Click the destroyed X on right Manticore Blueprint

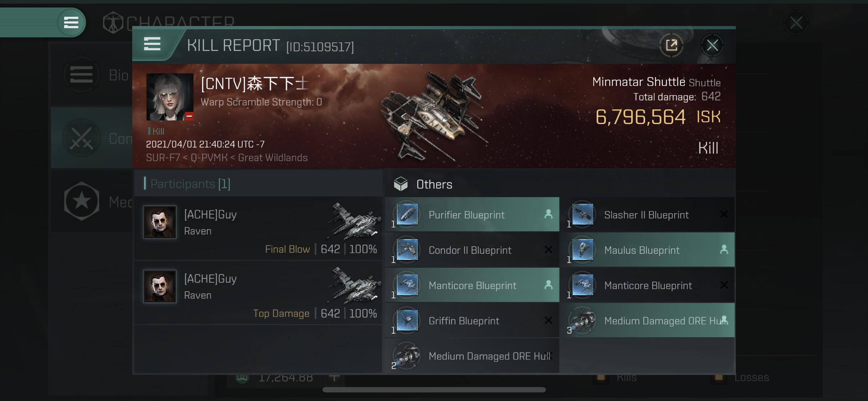tap(724, 285)
